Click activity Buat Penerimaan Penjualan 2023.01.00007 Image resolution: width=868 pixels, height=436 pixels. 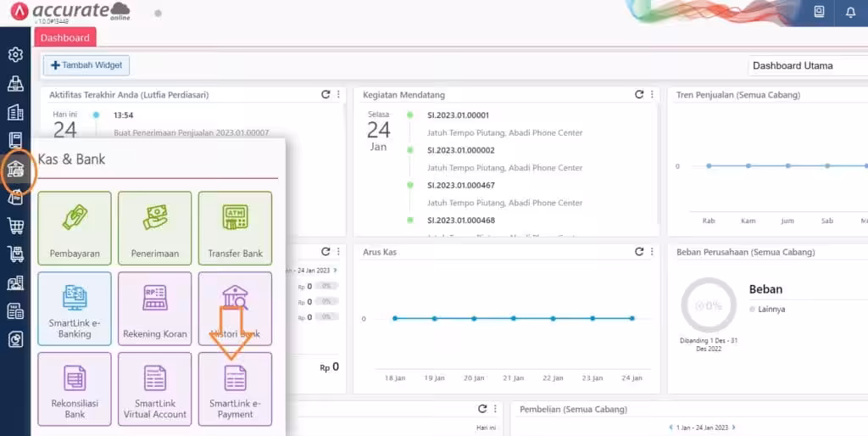pyautogui.click(x=191, y=133)
